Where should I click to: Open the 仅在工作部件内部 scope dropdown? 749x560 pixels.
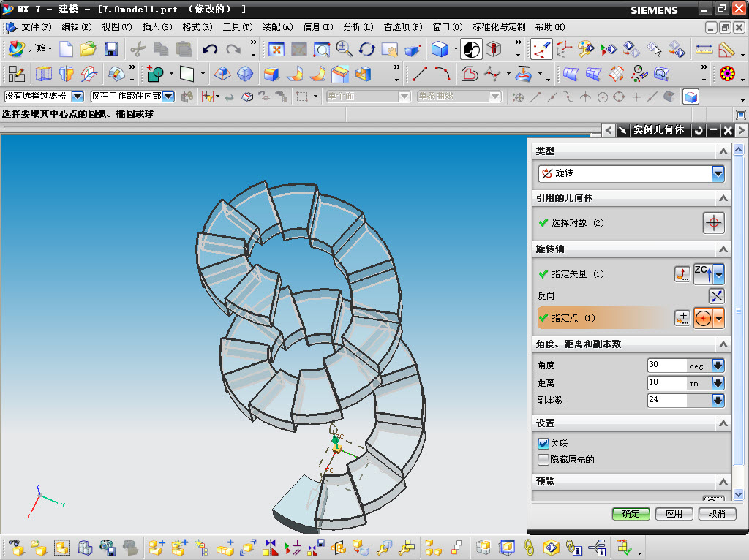(168, 97)
